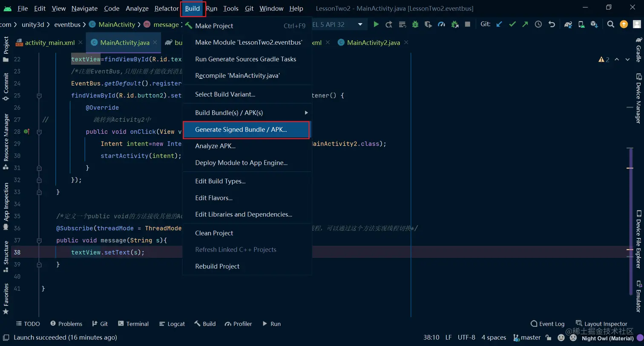The width and height of the screenshot is (644, 346).
Task: Click the Profile app gauge icon
Action: coord(441,24)
